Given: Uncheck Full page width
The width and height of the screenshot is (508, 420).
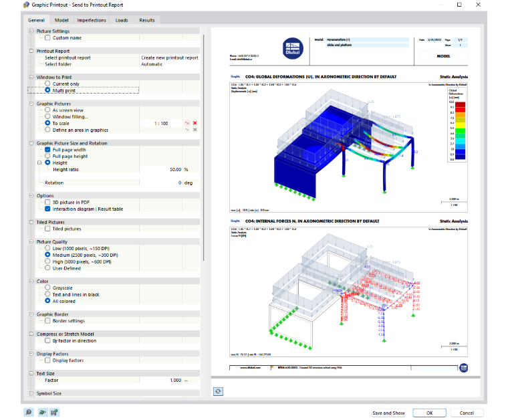Looking at the screenshot, I should (x=47, y=149).
